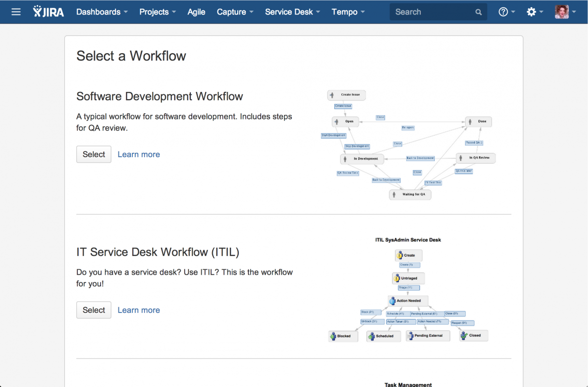Open the administration gear icon
Screen dimensions: 588x387
(x=531, y=12)
